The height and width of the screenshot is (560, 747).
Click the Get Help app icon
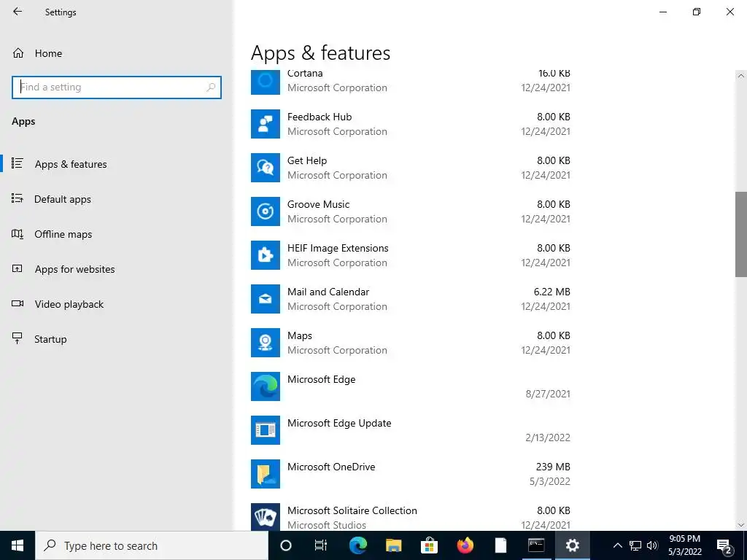tap(266, 168)
